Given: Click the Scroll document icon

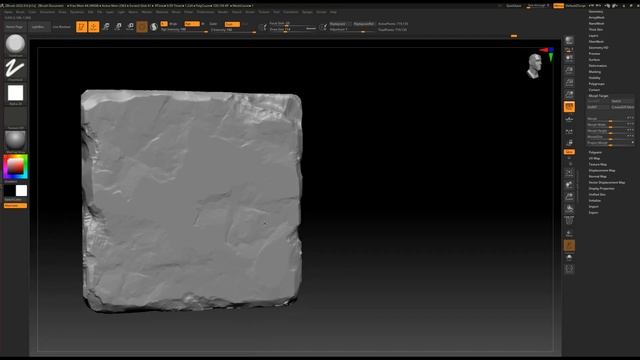Looking at the screenshot, I should (569, 58).
